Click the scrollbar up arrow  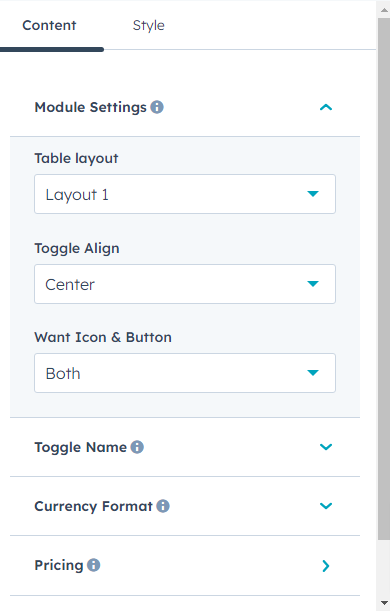click(x=384, y=10)
